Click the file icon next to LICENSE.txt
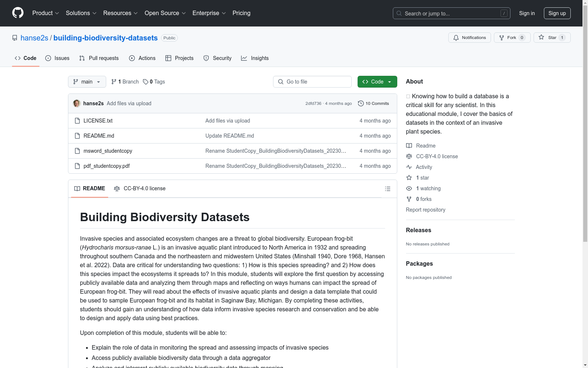588x368 pixels. coord(77,121)
